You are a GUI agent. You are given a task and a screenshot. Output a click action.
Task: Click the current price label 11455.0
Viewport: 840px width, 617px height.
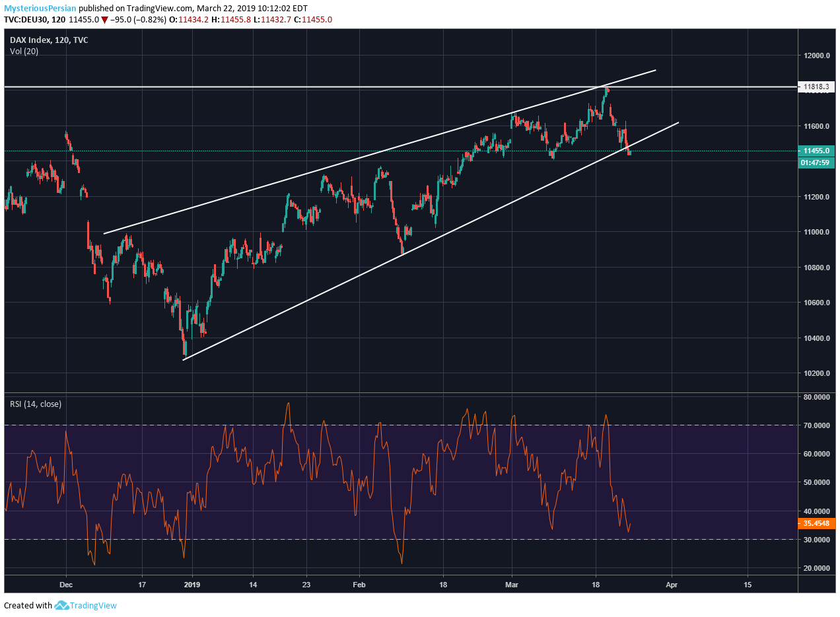click(x=816, y=151)
